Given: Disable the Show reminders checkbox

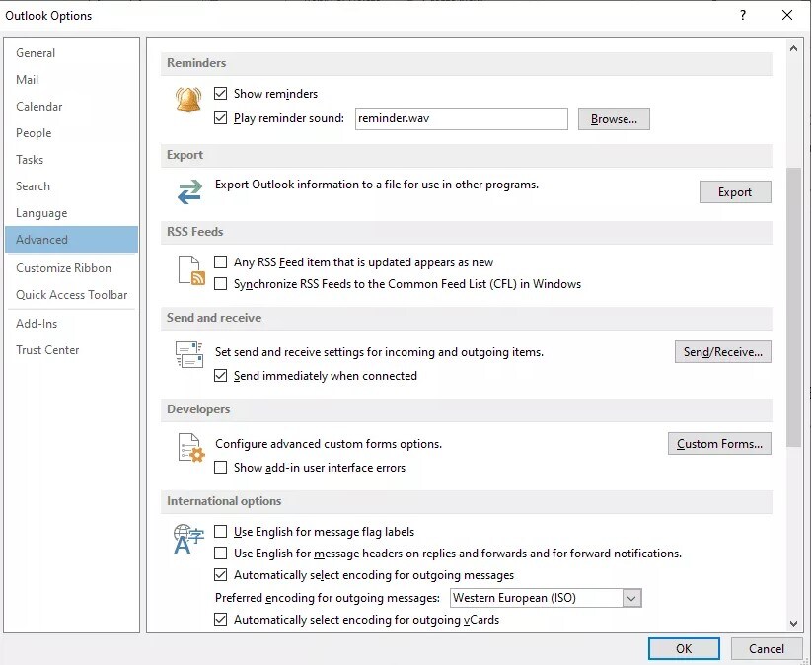Looking at the screenshot, I should click(219, 93).
